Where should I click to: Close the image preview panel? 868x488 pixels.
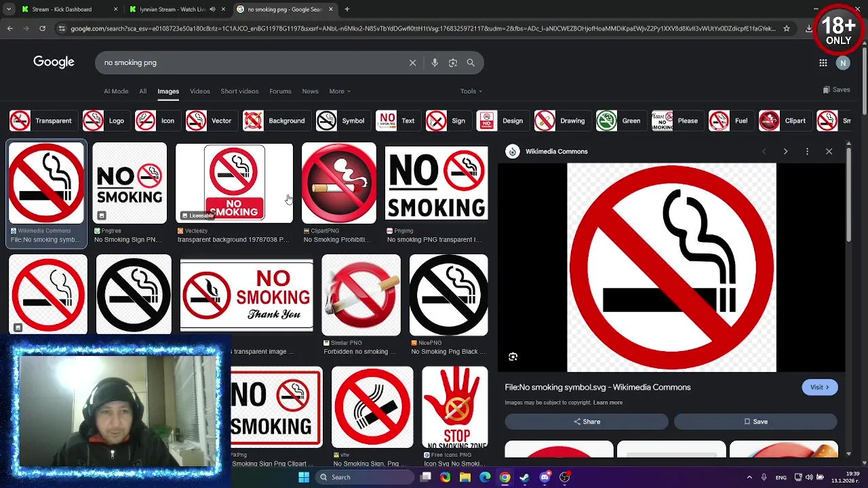[829, 151]
